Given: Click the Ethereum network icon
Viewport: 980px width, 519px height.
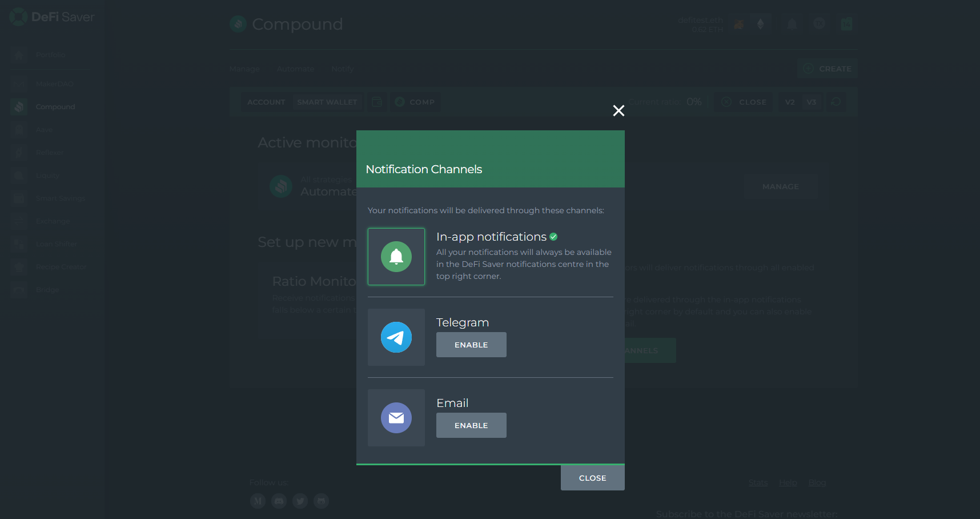Looking at the screenshot, I should tap(760, 24).
